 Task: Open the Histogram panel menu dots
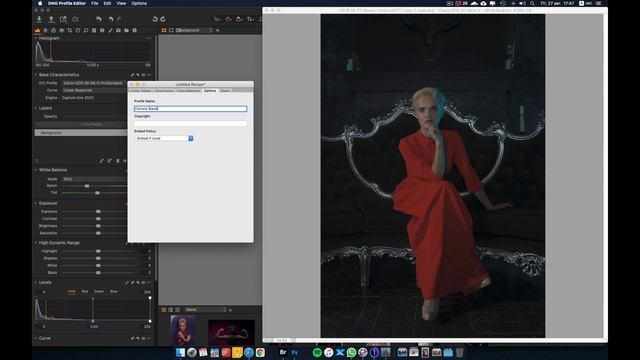[149, 38]
